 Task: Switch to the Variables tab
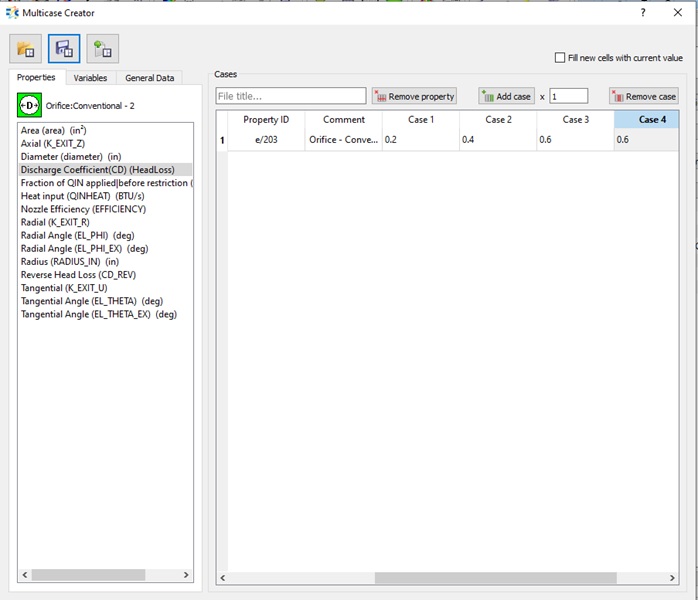(90, 78)
